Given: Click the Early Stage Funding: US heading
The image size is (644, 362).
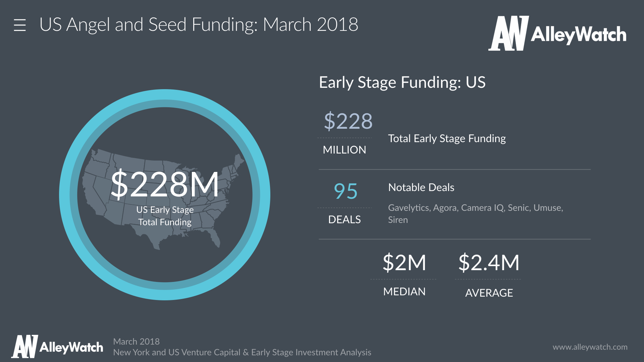Looking at the screenshot, I should [402, 82].
